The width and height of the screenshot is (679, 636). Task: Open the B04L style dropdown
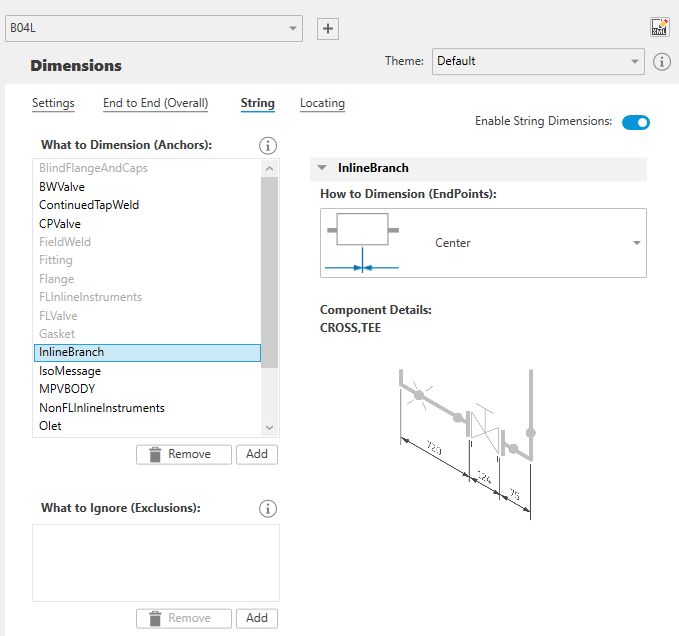click(153, 29)
